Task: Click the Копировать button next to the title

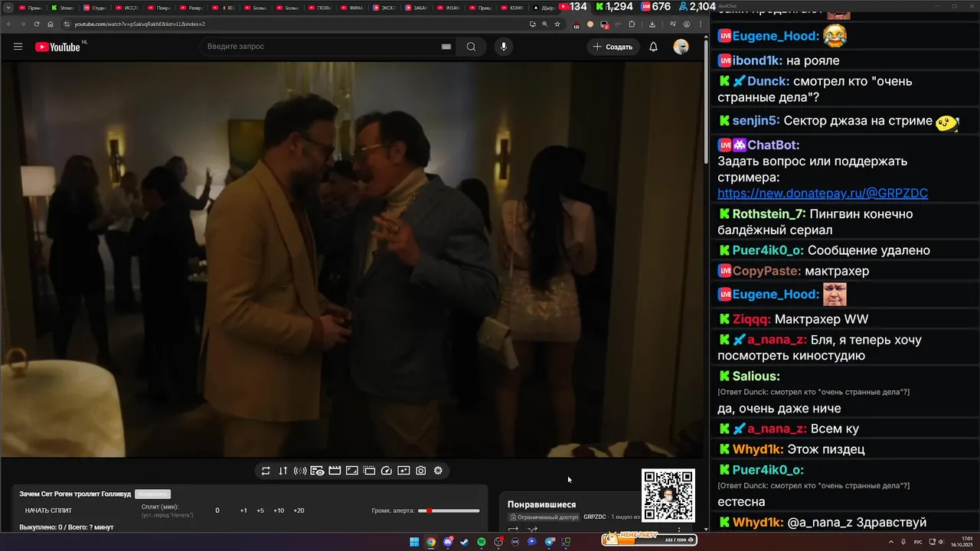Action: [152, 494]
